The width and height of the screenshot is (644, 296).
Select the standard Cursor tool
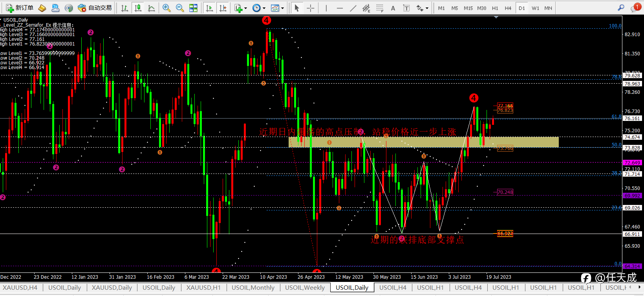point(297,8)
